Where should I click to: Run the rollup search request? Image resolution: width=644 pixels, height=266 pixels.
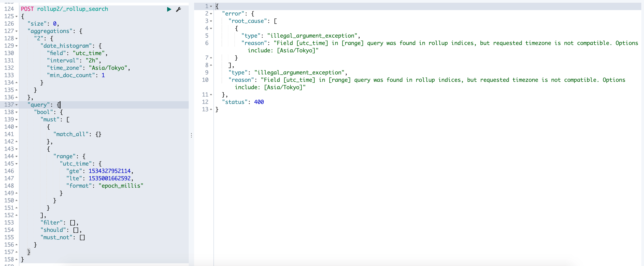(169, 9)
